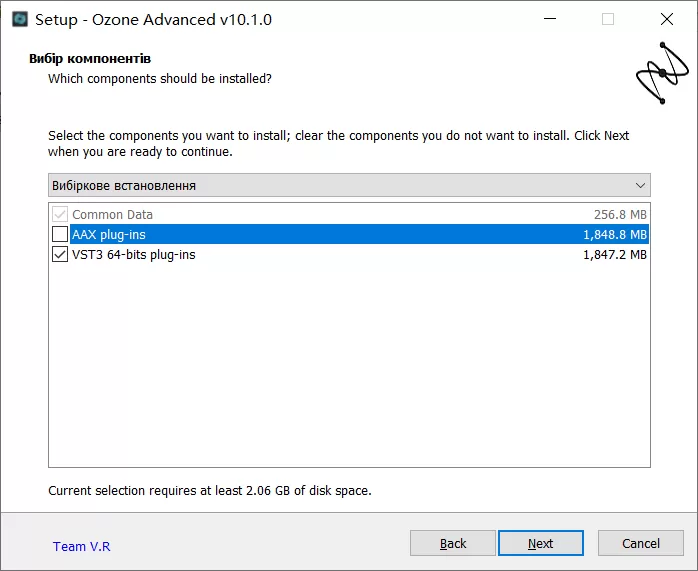
Task: Proceed by pressing the Next button
Action: click(540, 543)
